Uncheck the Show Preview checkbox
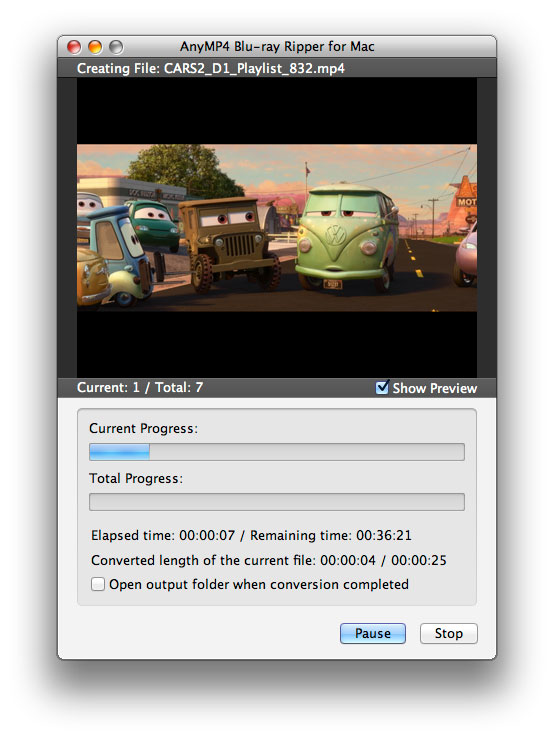 [382, 387]
